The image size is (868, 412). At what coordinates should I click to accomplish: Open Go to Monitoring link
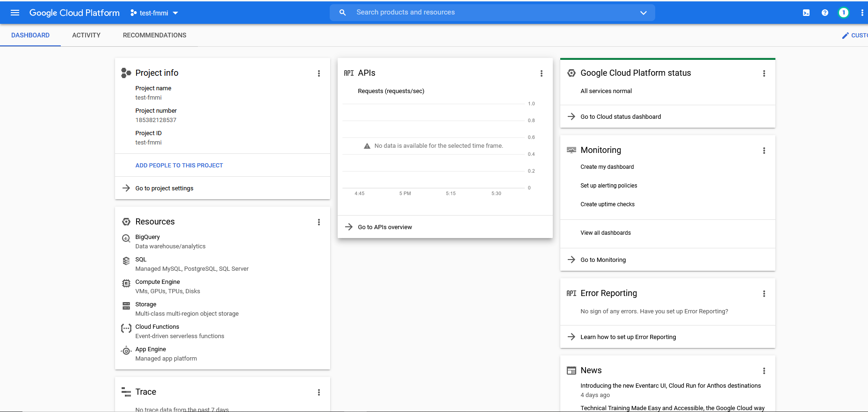pos(603,260)
